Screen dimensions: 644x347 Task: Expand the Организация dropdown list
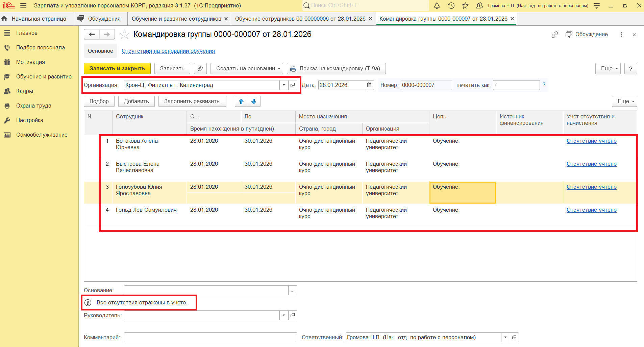coord(284,85)
